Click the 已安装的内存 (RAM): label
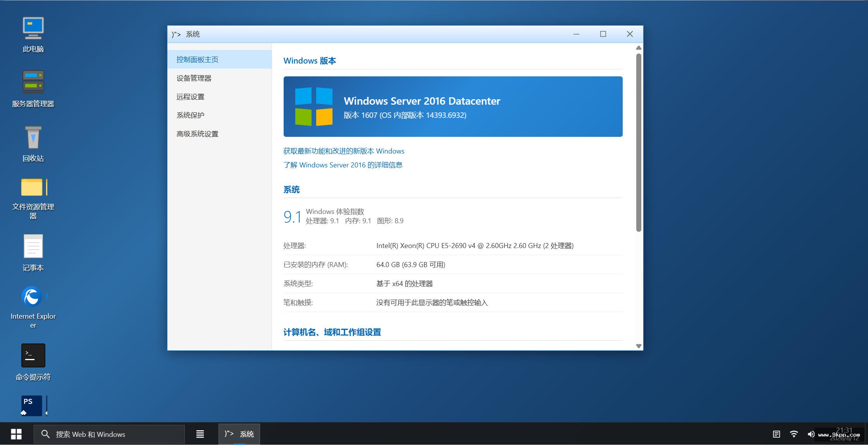Screen dimensions: 868x445 [316, 265]
